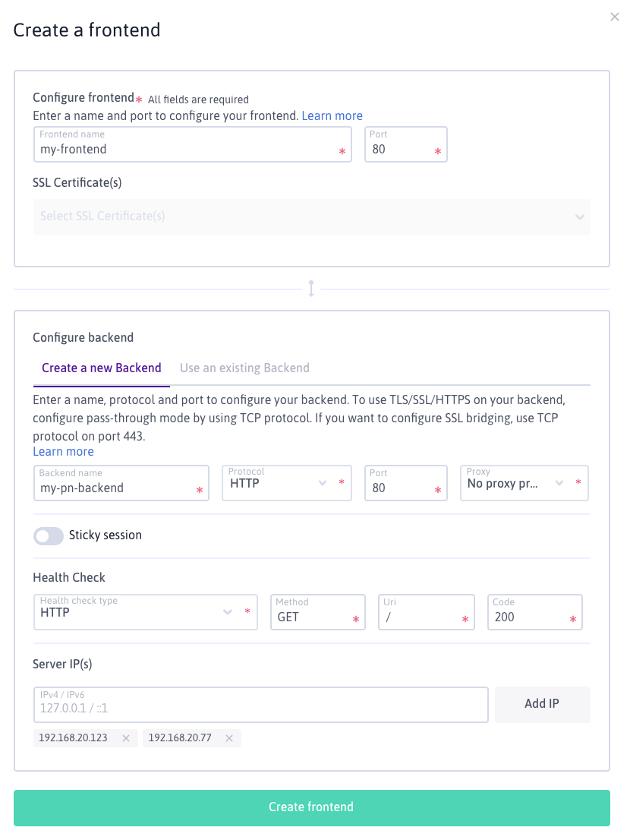Remove IP 192.168.20.123 chip

126,738
